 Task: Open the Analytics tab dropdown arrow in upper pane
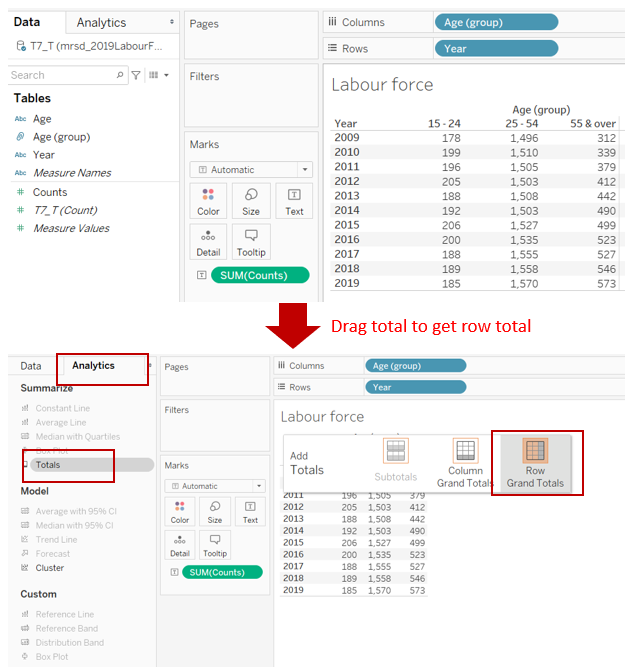171,22
